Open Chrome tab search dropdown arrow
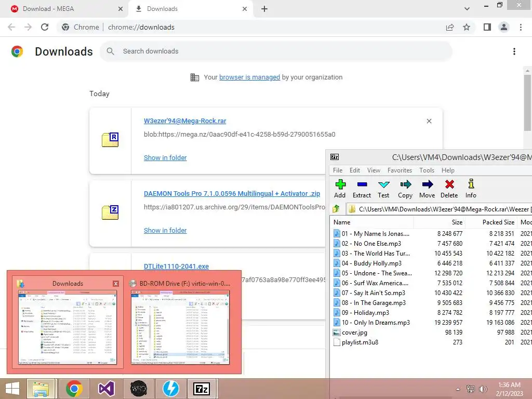 pyautogui.click(x=467, y=9)
